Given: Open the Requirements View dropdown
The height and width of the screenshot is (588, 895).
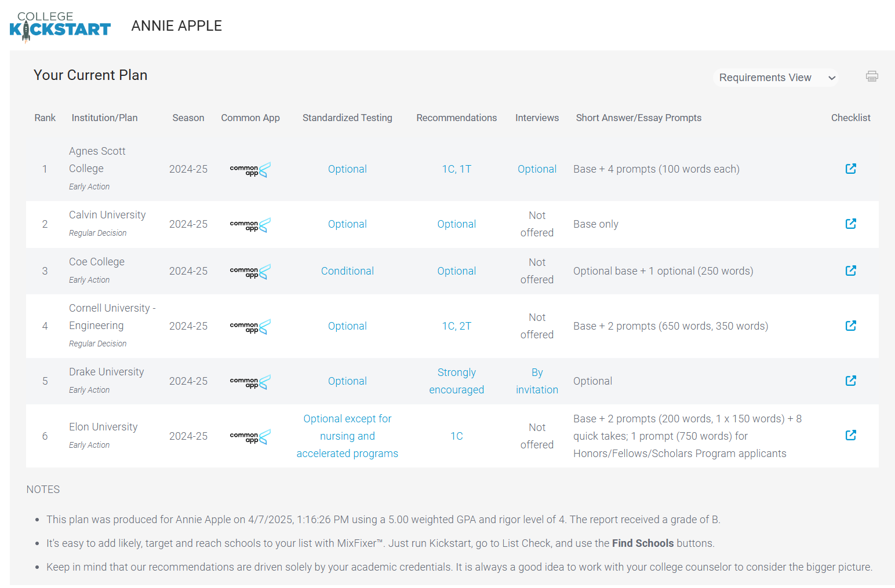Looking at the screenshot, I should pos(776,78).
